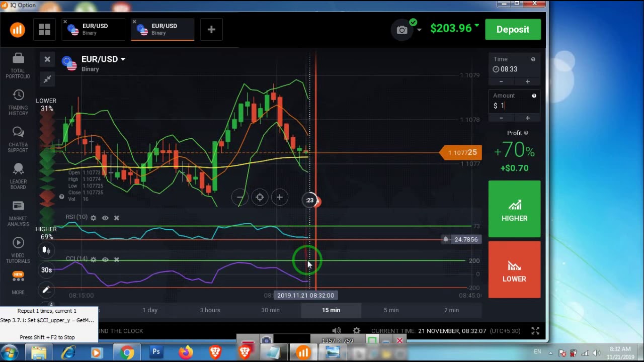Open Google Chrome from taskbar
The image size is (644, 362).
point(127,352)
